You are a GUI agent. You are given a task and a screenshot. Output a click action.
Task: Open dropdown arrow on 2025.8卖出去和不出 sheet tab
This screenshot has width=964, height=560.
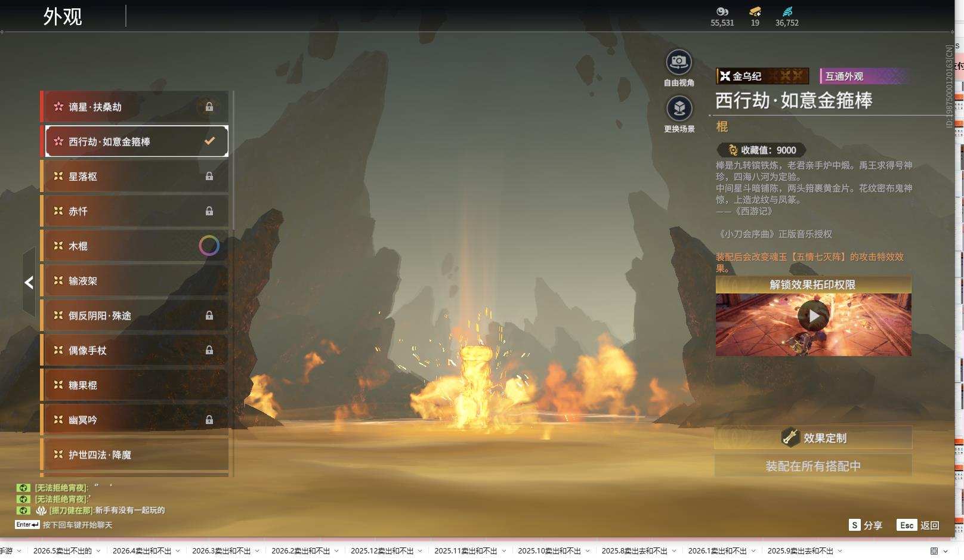click(x=674, y=551)
